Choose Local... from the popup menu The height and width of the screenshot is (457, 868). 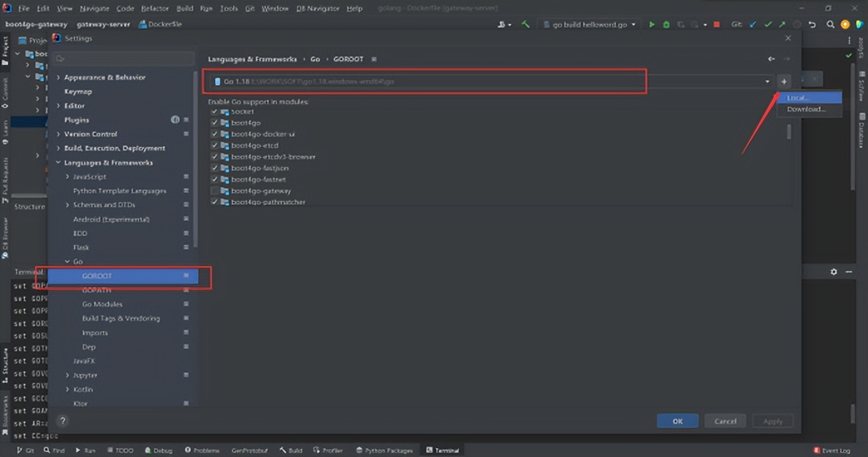(x=809, y=98)
